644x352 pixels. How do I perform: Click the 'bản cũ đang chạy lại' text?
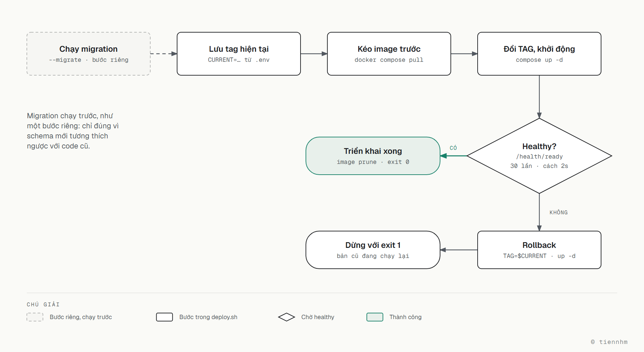(373, 256)
